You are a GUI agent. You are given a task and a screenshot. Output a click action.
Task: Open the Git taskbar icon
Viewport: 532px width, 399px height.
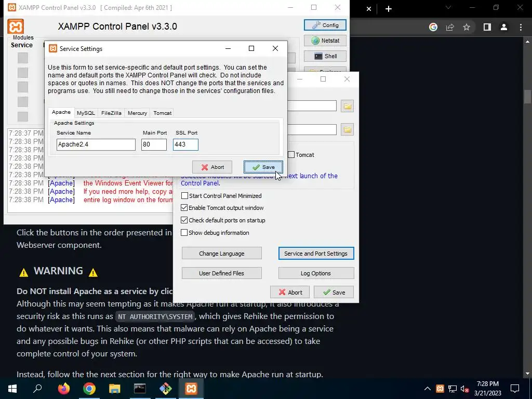[166, 389]
